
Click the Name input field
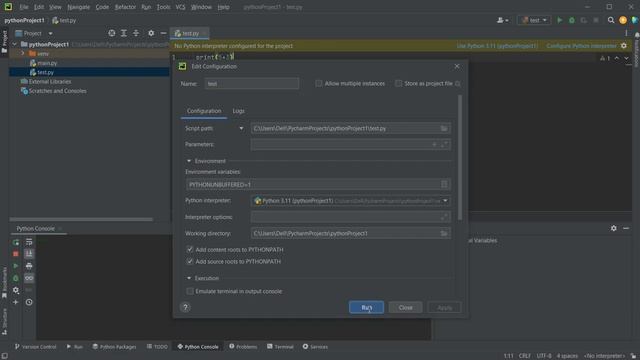252,83
